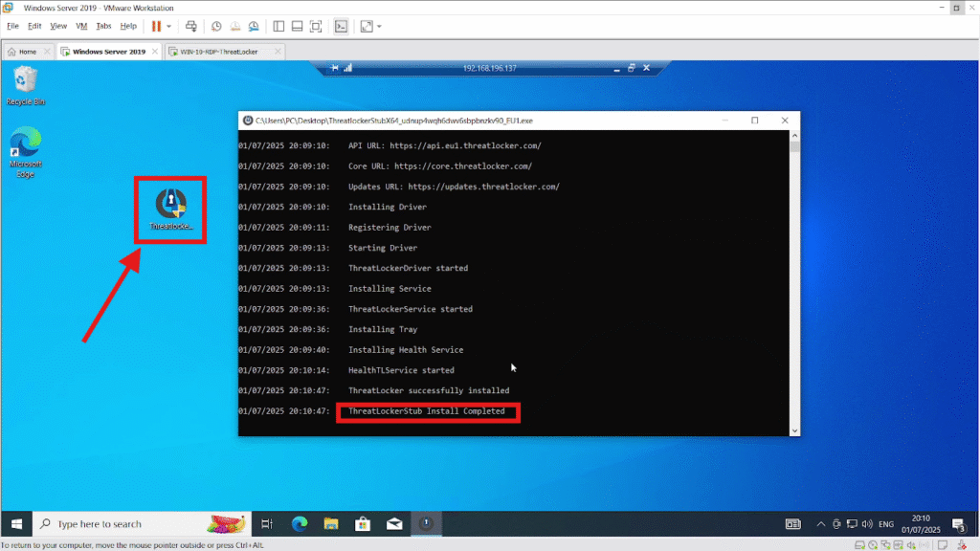Pin the RDP connection bar

point(335,68)
